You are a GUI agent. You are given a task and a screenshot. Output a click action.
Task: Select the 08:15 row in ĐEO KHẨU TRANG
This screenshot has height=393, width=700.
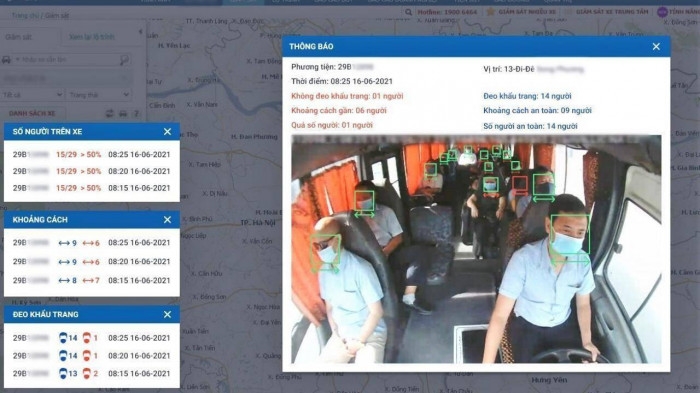coord(92,373)
